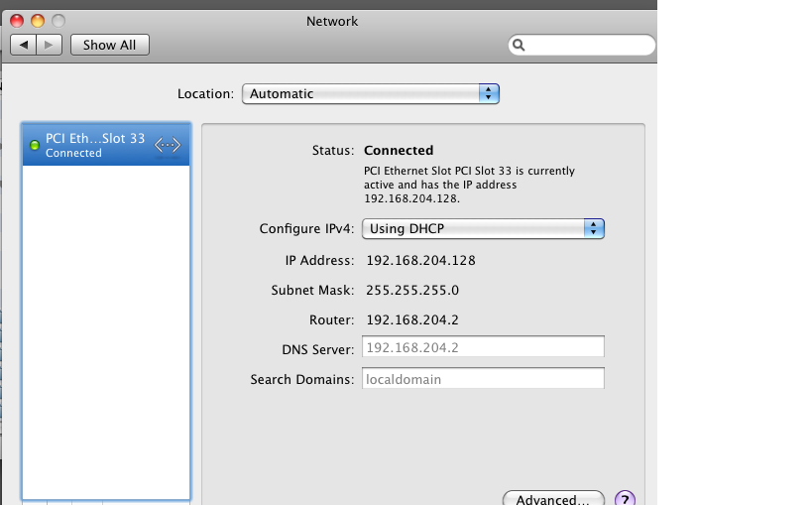This screenshot has width=812, height=505.
Task: Select the PCI Ethernet Slot 33 service
Action: 94,145
